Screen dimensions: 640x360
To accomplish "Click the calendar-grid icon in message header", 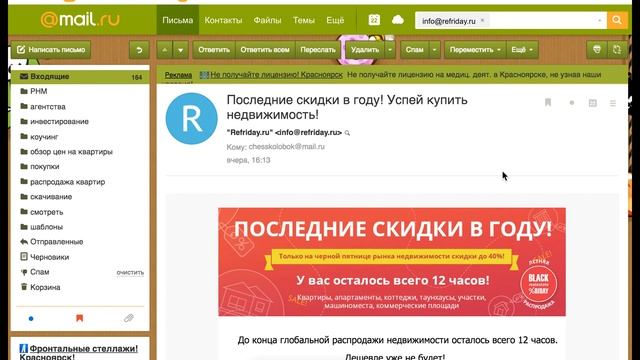I will click(x=593, y=103).
